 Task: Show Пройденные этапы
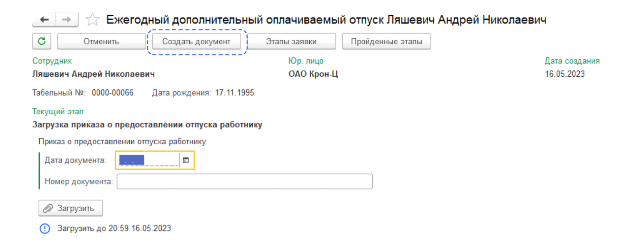[386, 42]
